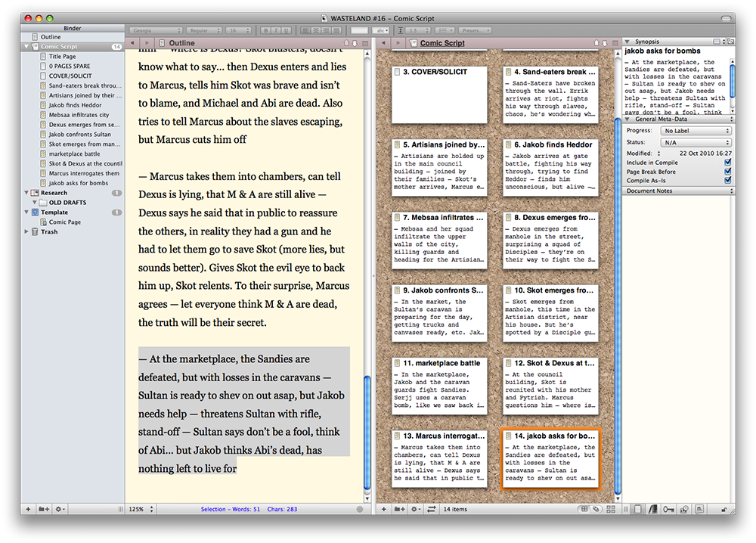Add a new folder in the binder footer

44,510
